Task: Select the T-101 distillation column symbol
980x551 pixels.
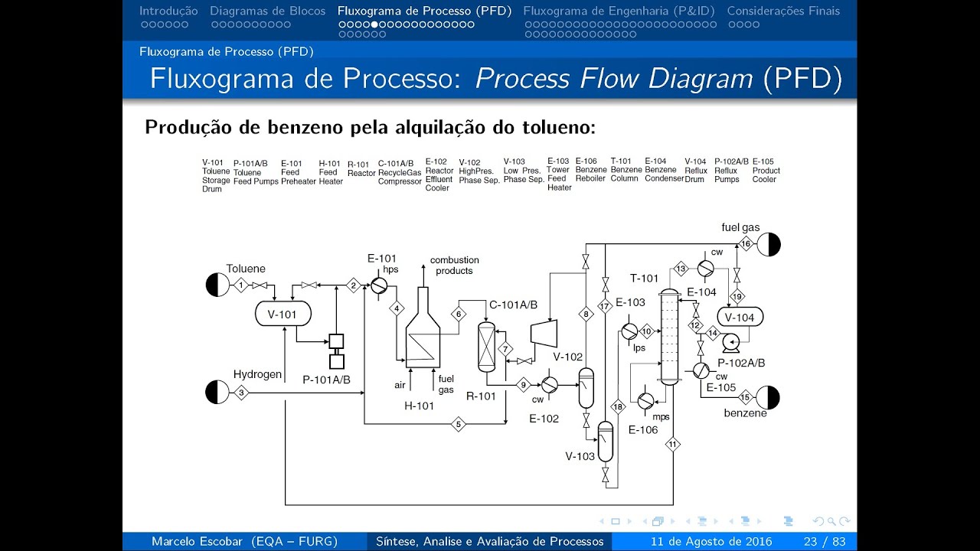Action: pos(670,336)
